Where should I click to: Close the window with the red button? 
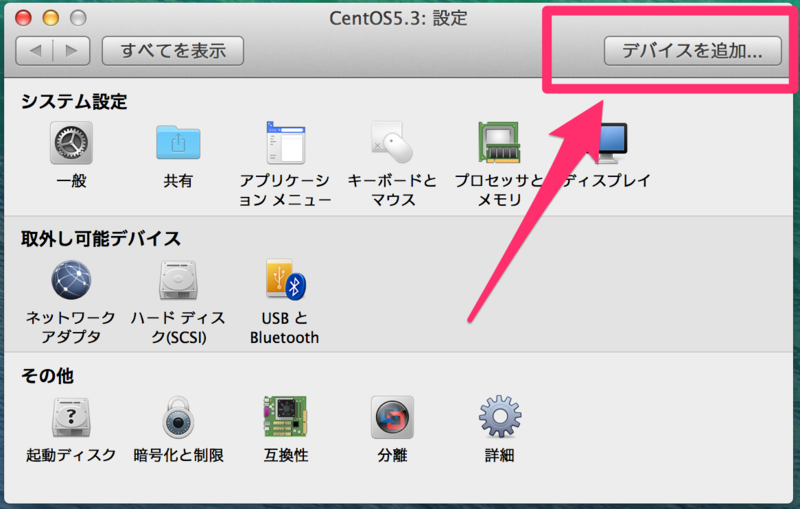[23, 18]
